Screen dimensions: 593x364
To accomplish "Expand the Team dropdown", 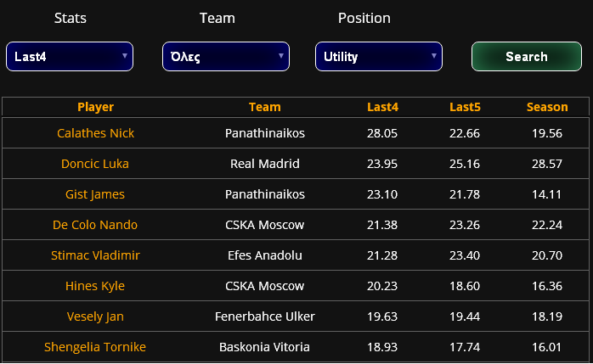I will 226,57.
